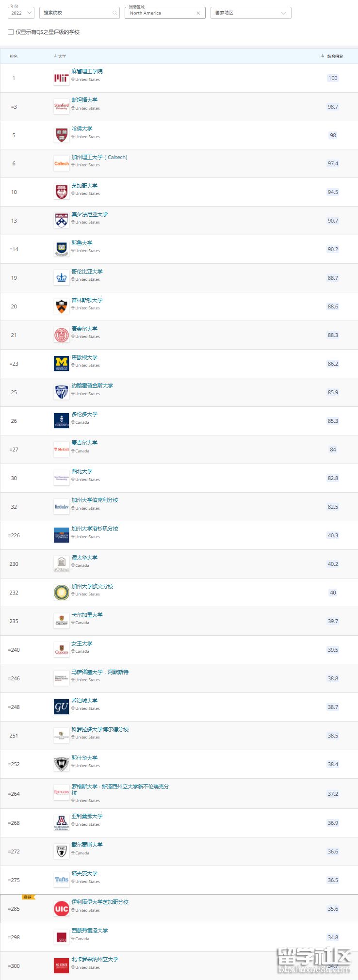
Task: Open the North America region selector
Action: coord(160,13)
